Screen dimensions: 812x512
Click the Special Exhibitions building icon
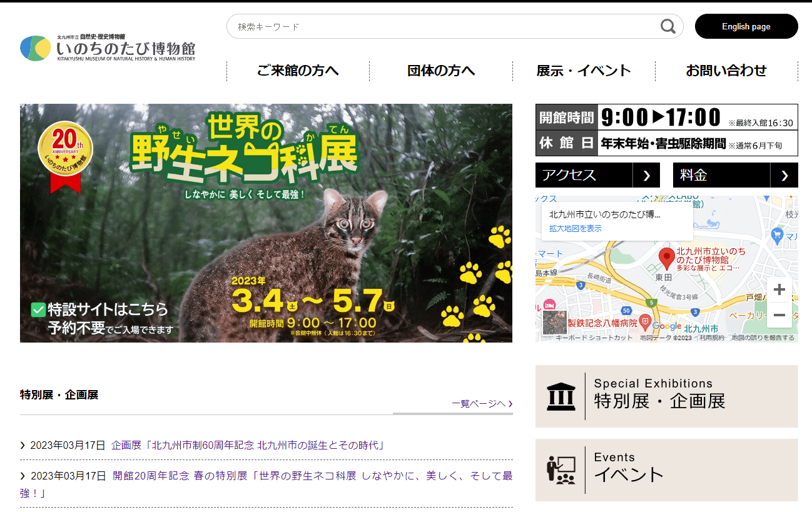(x=561, y=396)
